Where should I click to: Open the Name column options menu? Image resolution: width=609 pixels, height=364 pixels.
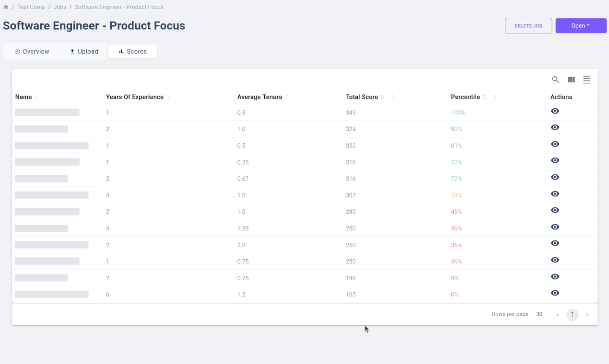(x=36, y=97)
